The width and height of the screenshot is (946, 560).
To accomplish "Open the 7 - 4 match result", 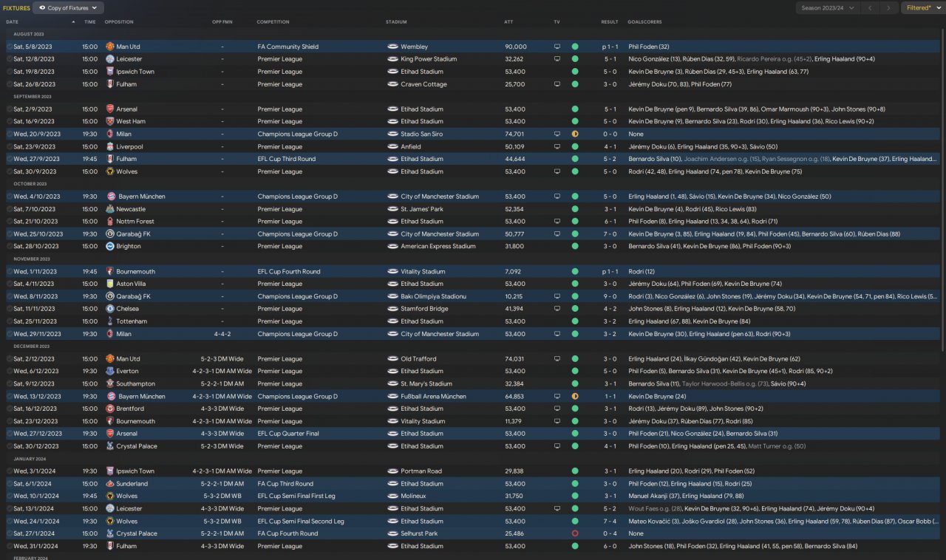I will 610,521.
